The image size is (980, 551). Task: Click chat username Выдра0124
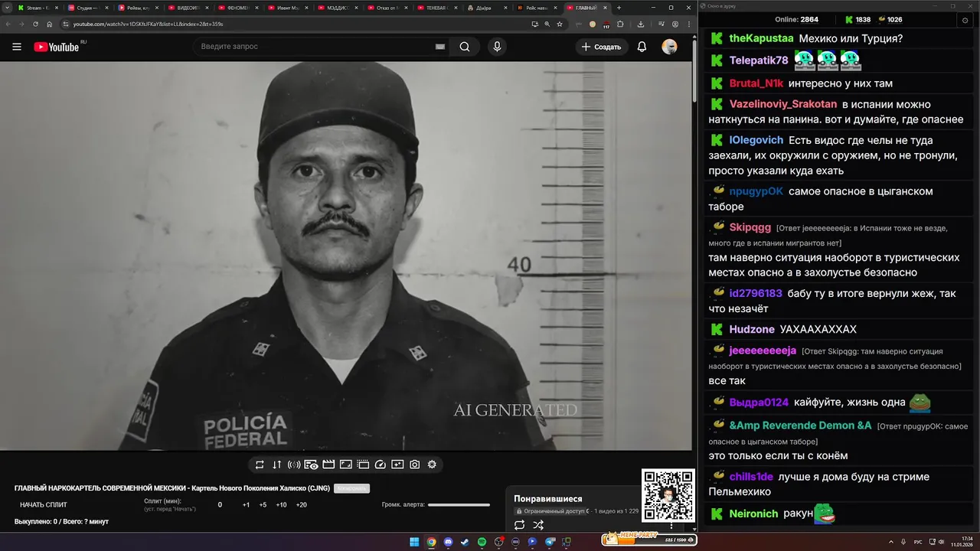pos(759,402)
